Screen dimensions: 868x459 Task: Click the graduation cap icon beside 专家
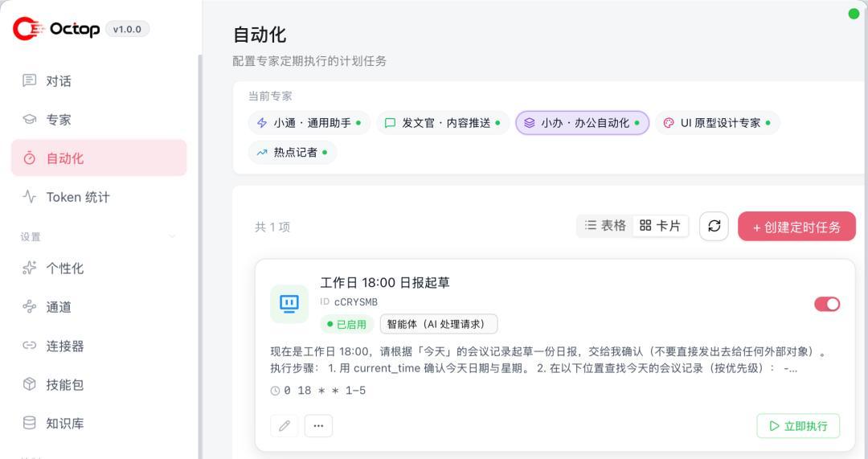click(x=30, y=120)
